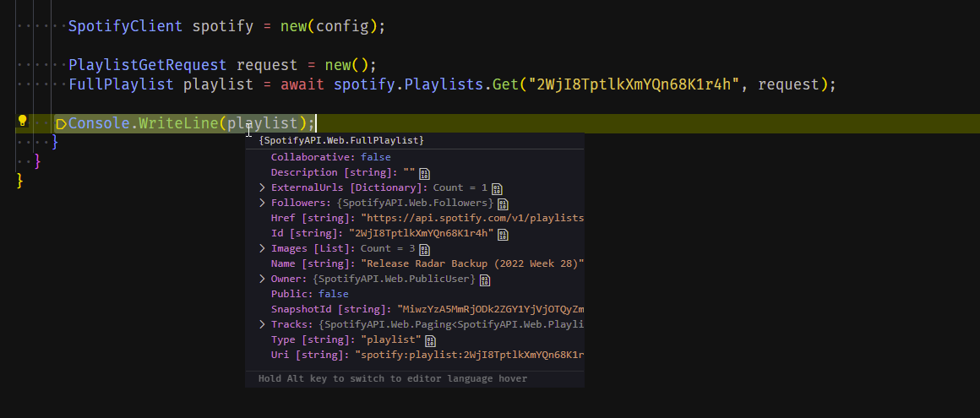The height and width of the screenshot is (418, 980).
Task: Click the debug execution pointer arrow icon
Action: click(61, 124)
